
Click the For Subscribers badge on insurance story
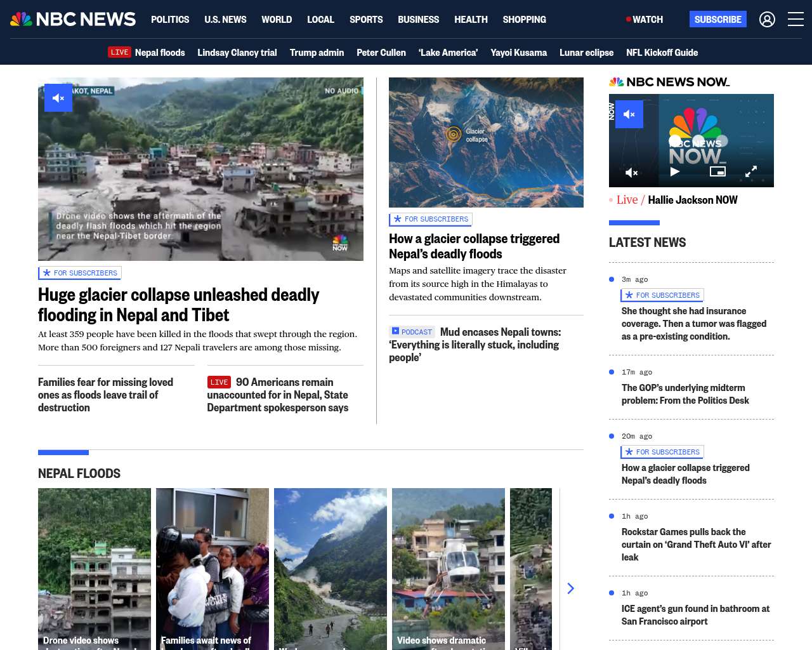(x=662, y=295)
